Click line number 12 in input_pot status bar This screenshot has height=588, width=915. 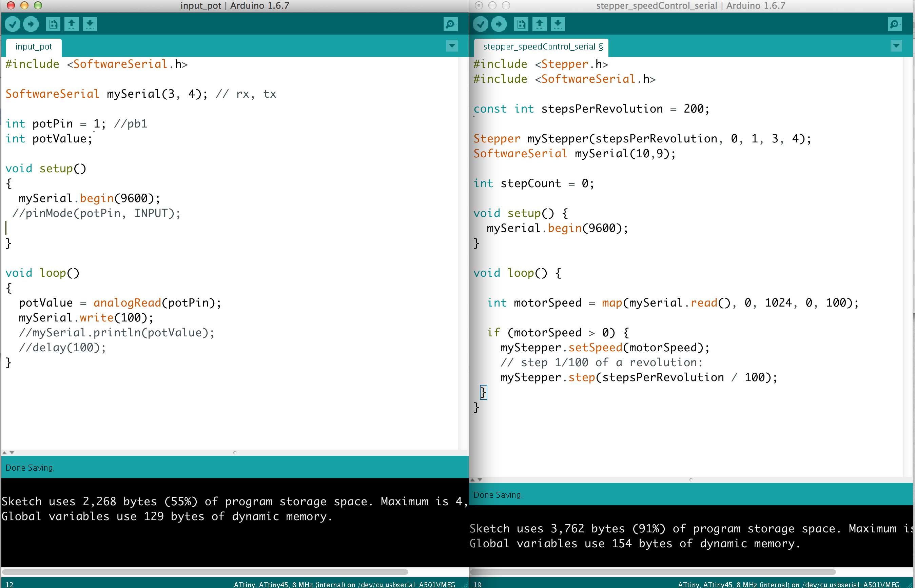pos(9,584)
